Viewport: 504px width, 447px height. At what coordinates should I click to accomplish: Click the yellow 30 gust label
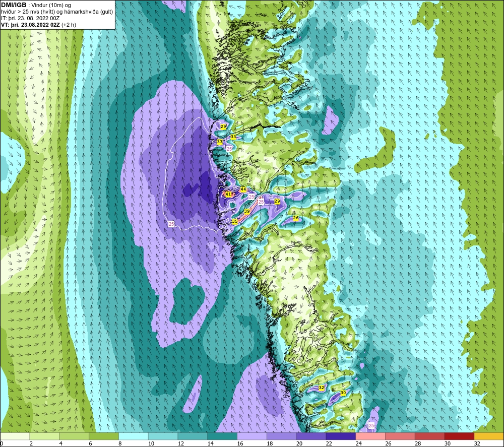343,393
